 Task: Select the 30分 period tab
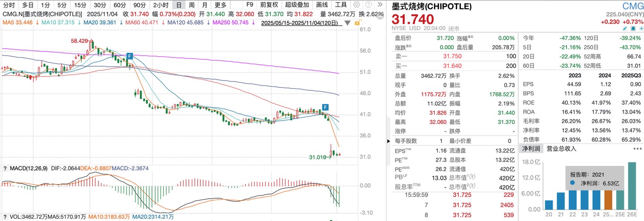(100, 5)
